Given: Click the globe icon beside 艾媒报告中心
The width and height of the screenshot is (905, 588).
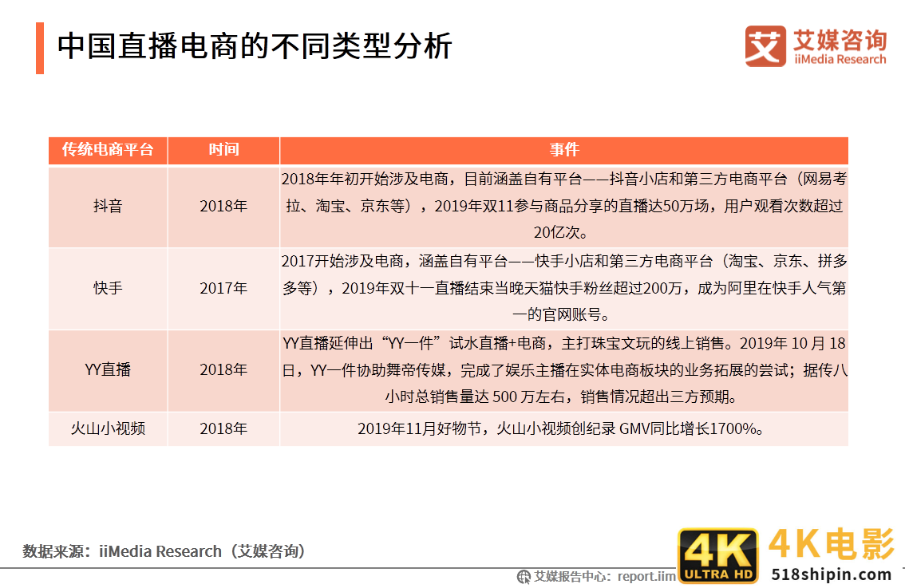Looking at the screenshot, I should (524, 577).
